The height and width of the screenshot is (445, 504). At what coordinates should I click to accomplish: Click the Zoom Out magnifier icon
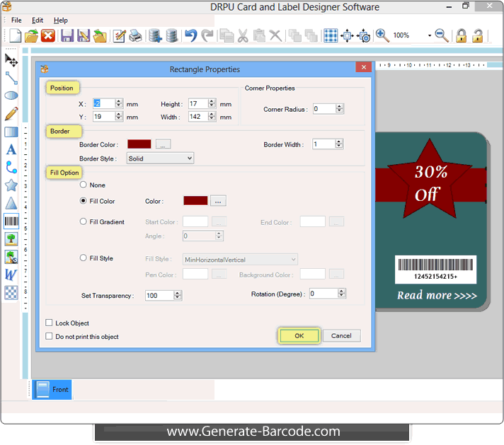click(x=442, y=35)
